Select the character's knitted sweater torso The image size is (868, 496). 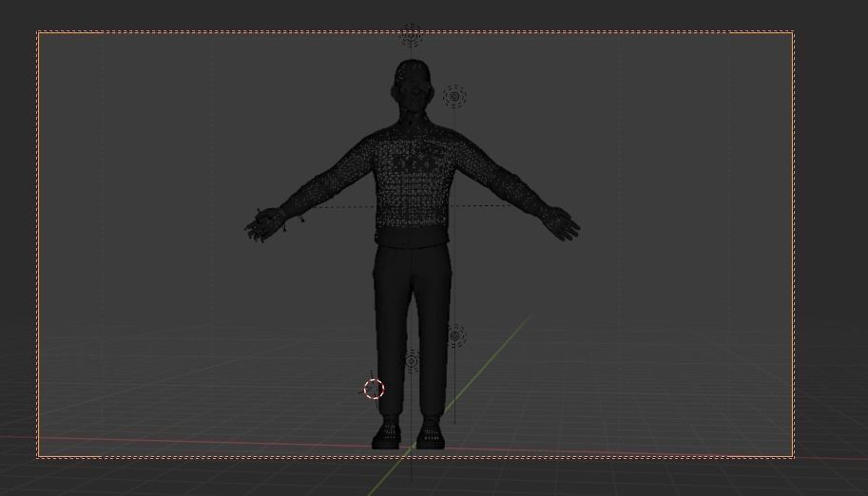point(413,185)
